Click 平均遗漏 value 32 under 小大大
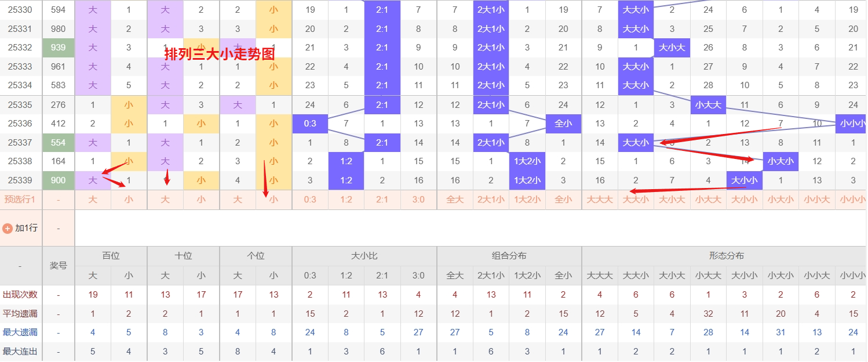The width and height of the screenshot is (868, 362). 708,314
